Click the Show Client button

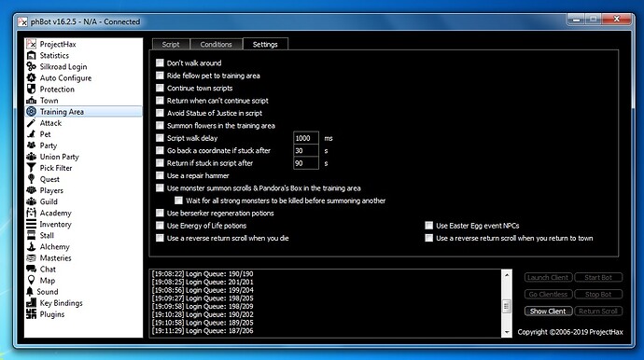point(548,312)
